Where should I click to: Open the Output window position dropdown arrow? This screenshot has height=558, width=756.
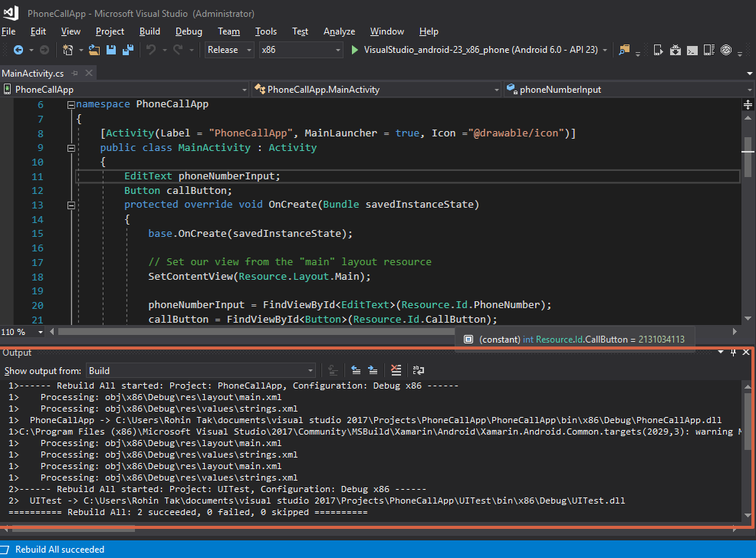tap(720, 353)
